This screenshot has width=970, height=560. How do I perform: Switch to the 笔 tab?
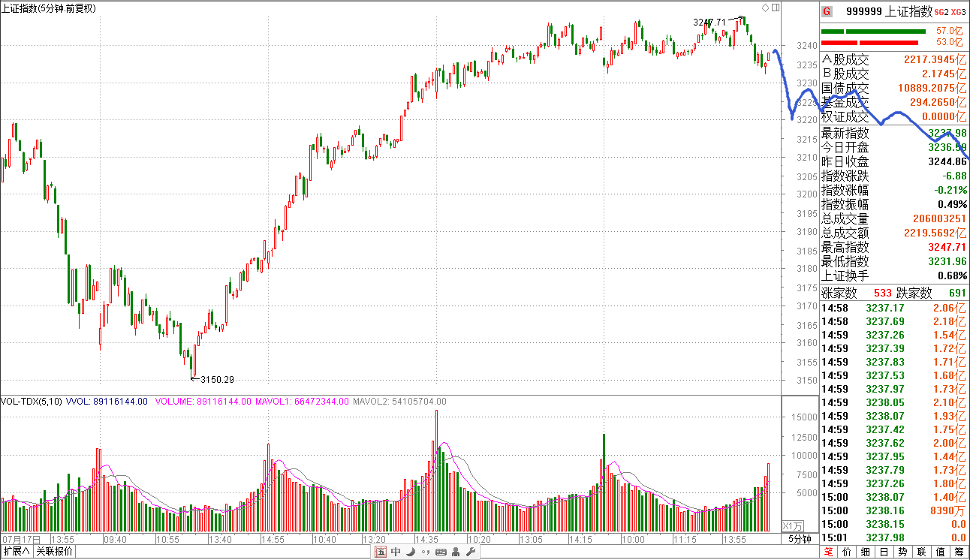pyautogui.click(x=828, y=552)
